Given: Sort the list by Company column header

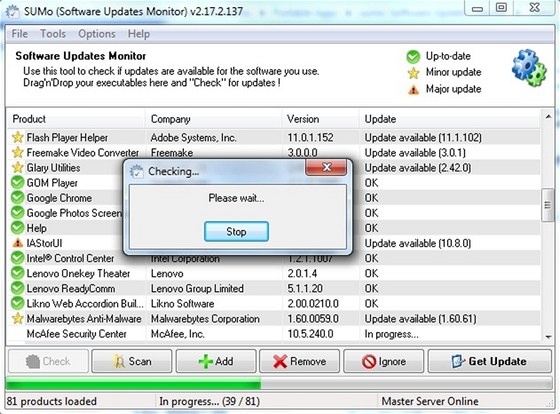Looking at the screenshot, I should tap(213, 119).
